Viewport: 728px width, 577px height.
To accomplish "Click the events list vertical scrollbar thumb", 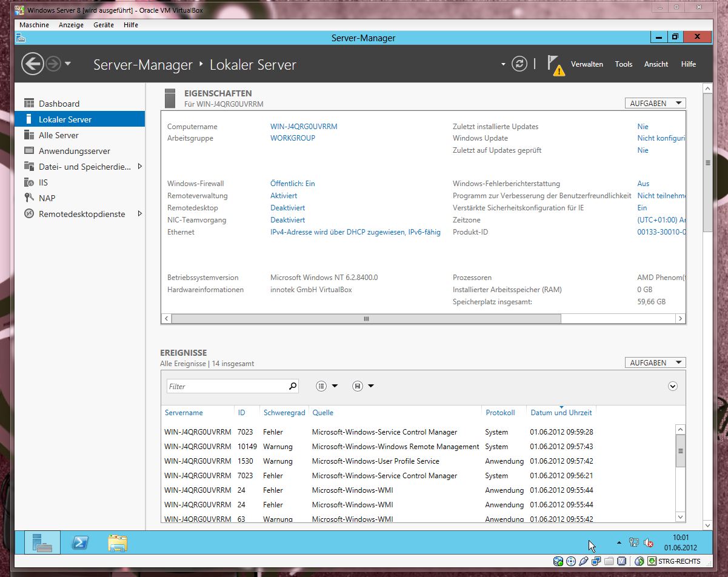I will (680, 451).
